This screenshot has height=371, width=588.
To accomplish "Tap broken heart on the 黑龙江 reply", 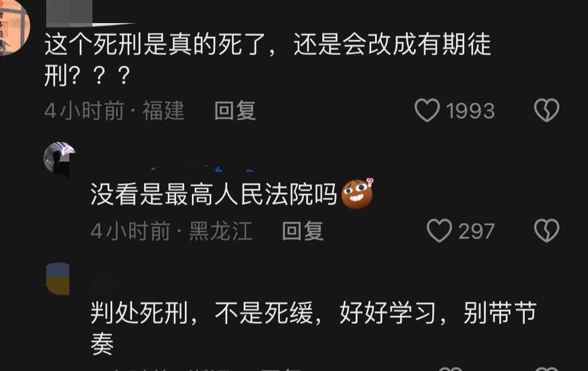I will tap(547, 230).
